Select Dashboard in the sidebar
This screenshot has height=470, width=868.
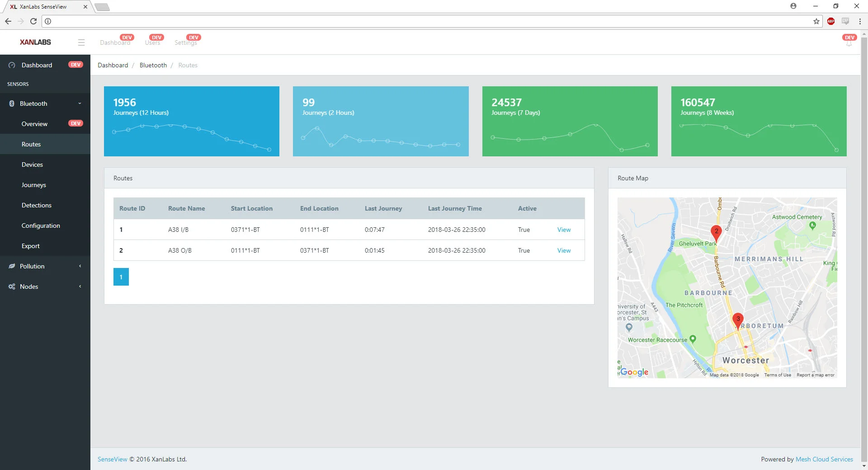tap(45, 65)
